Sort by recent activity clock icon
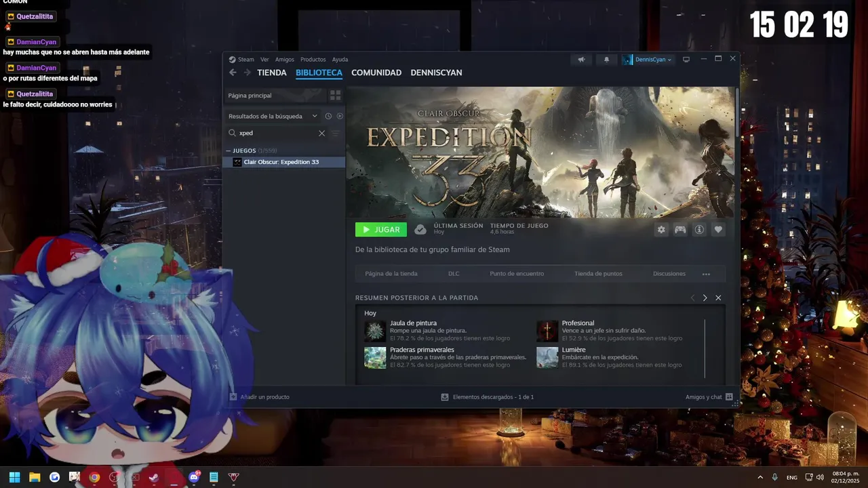Viewport: 868px width, 488px height. point(328,116)
